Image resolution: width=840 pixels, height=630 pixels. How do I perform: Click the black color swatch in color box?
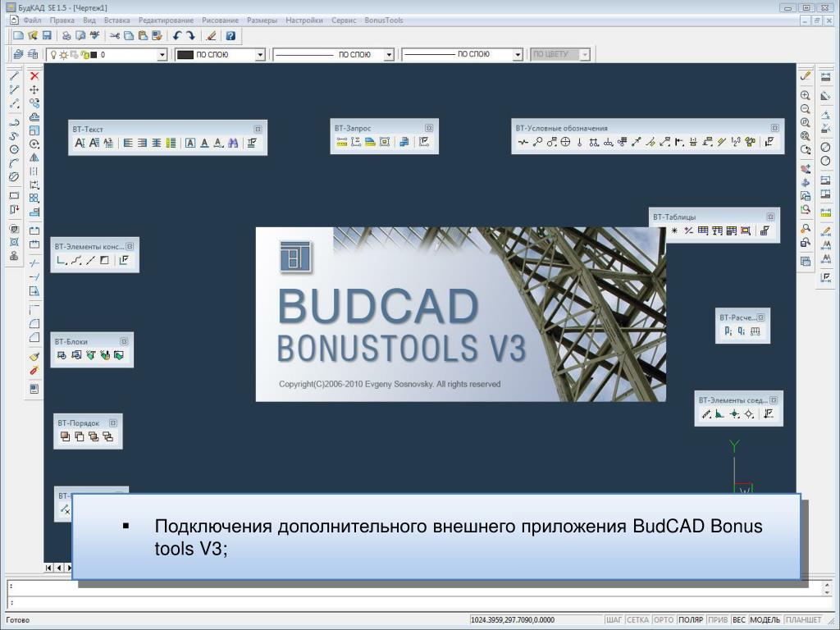click(x=185, y=55)
